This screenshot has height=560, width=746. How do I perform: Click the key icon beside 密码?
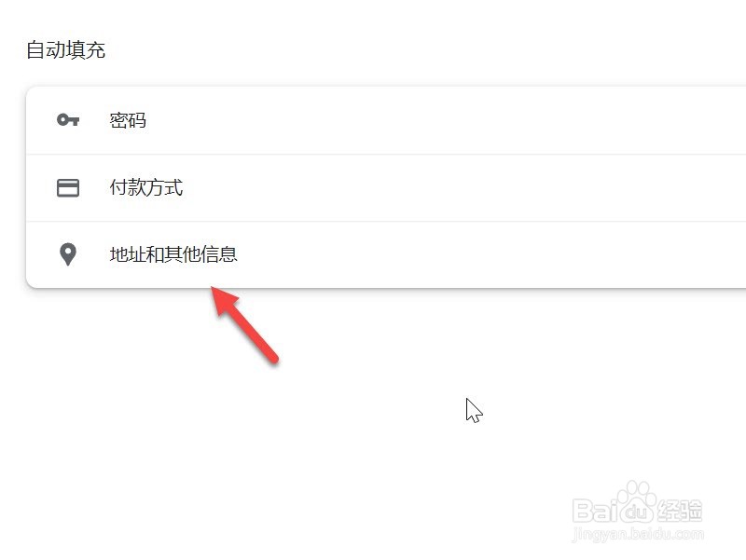(68, 120)
